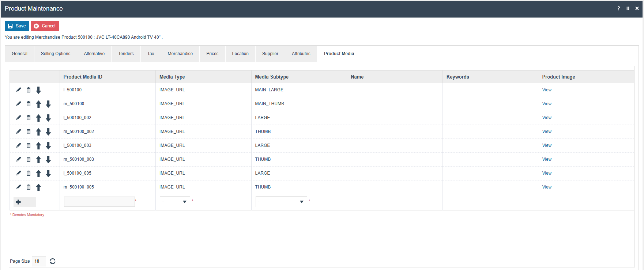Delete the m_500100_005 row

point(29,187)
